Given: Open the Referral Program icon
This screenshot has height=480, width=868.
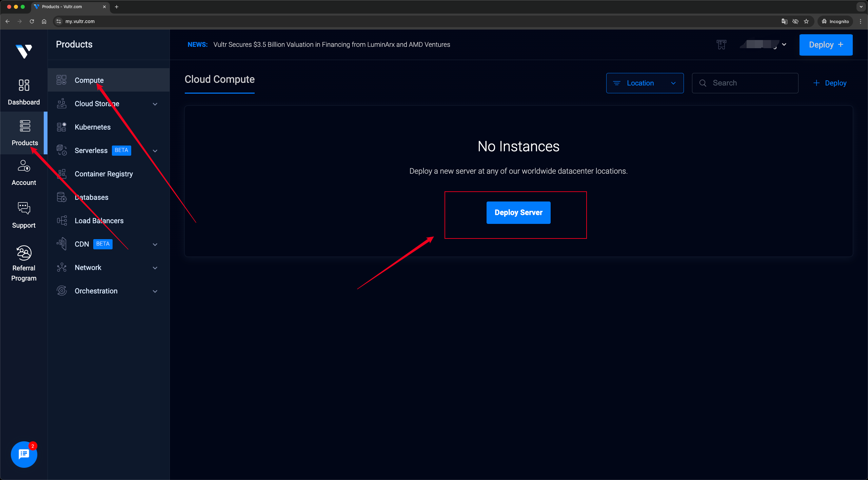Looking at the screenshot, I should click(24, 253).
